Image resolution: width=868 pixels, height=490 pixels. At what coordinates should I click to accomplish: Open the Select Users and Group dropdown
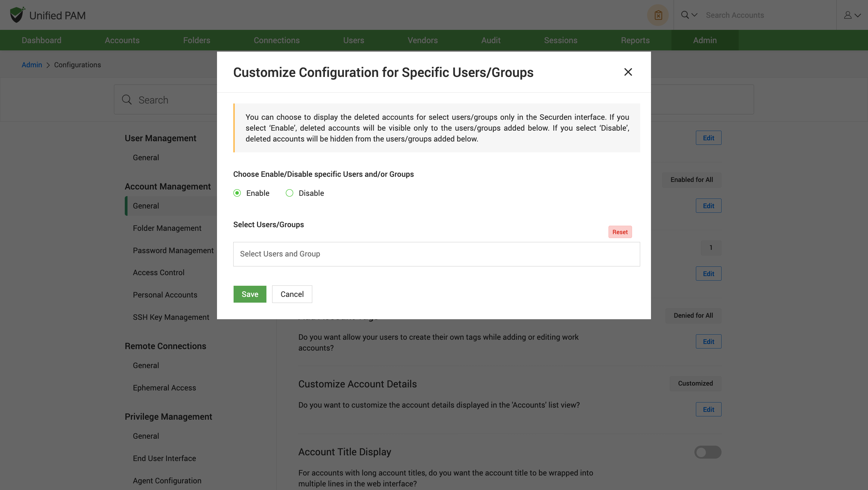coord(436,254)
